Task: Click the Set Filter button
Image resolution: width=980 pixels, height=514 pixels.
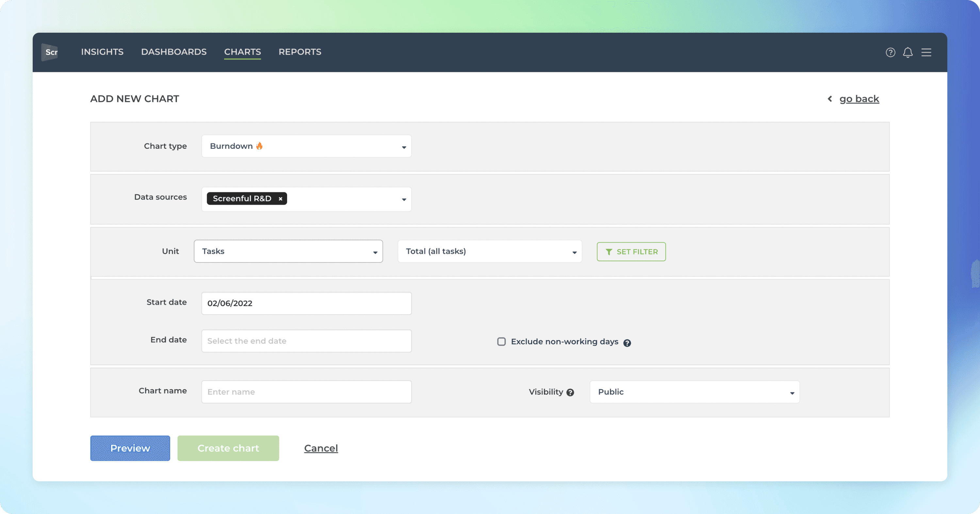Action: click(631, 252)
